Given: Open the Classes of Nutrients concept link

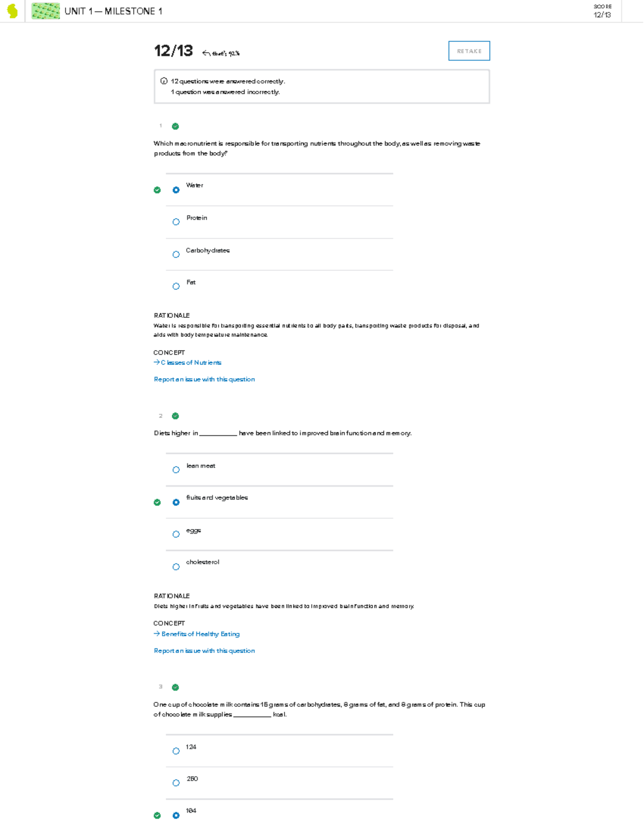Looking at the screenshot, I should tap(191, 362).
